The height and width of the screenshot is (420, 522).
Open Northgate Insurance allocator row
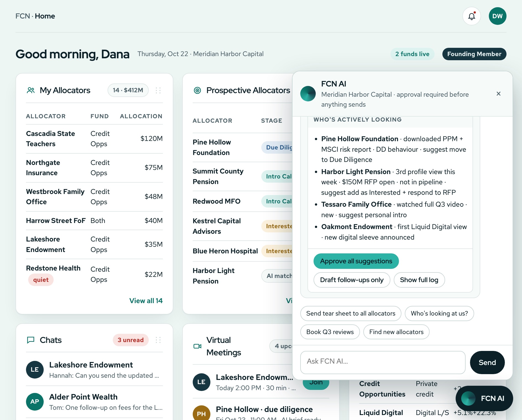94,168
